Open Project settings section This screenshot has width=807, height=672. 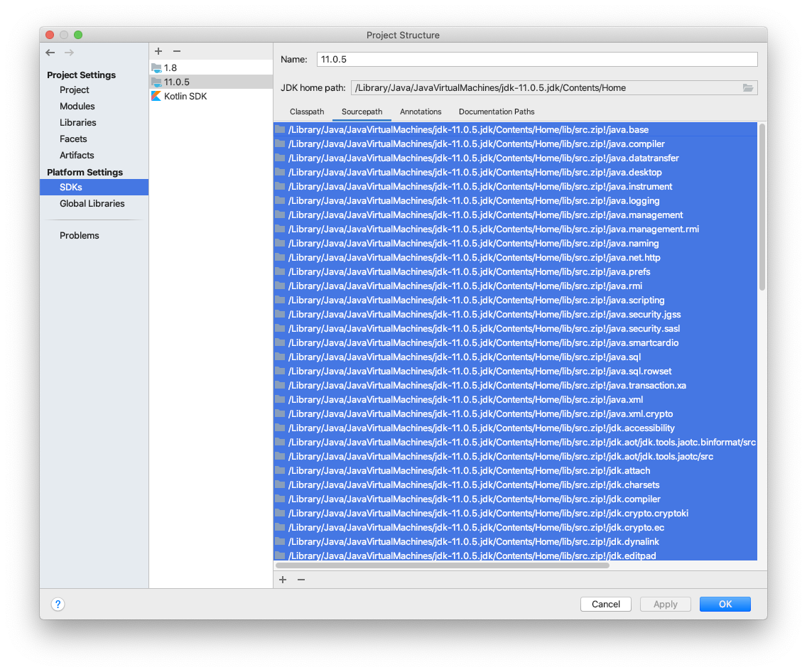point(74,90)
